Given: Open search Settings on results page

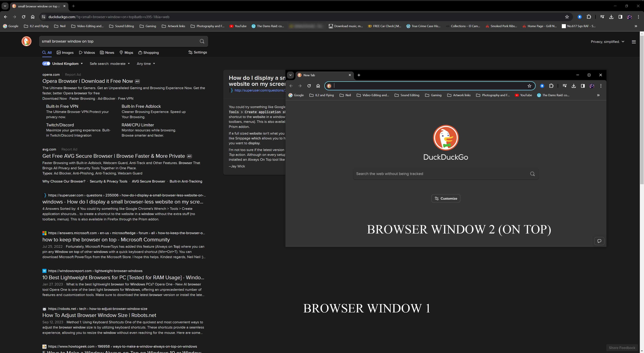Looking at the screenshot, I should [198, 52].
